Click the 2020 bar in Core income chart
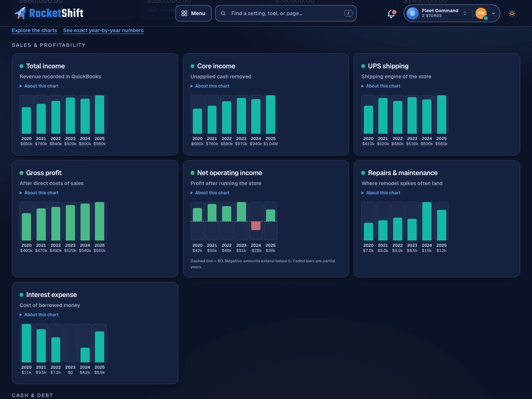Image resolution: width=532 pixels, height=399 pixels. click(x=198, y=121)
